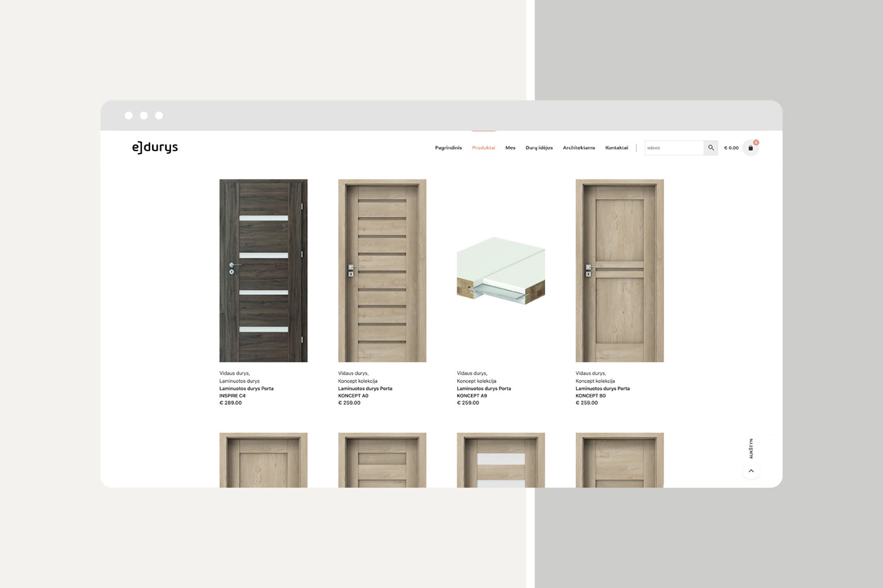This screenshot has height=588, width=883.
Task: Go to the Mes page
Action: point(510,148)
